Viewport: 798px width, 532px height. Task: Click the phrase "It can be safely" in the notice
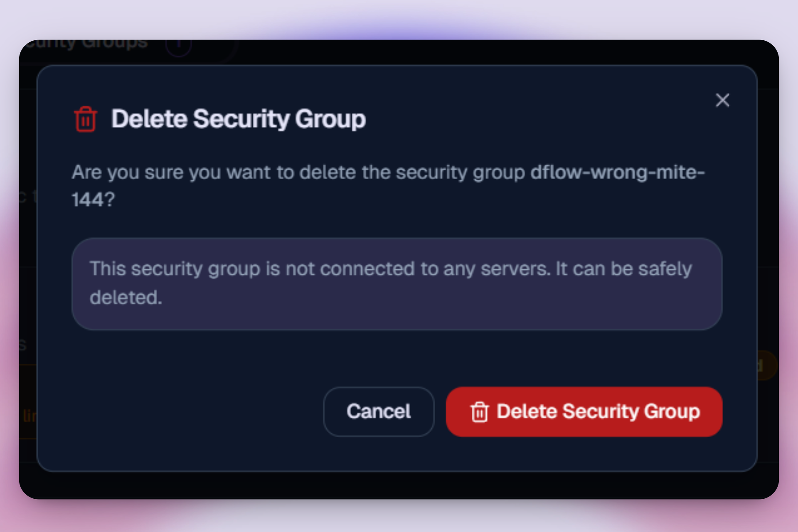click(623, 269)
